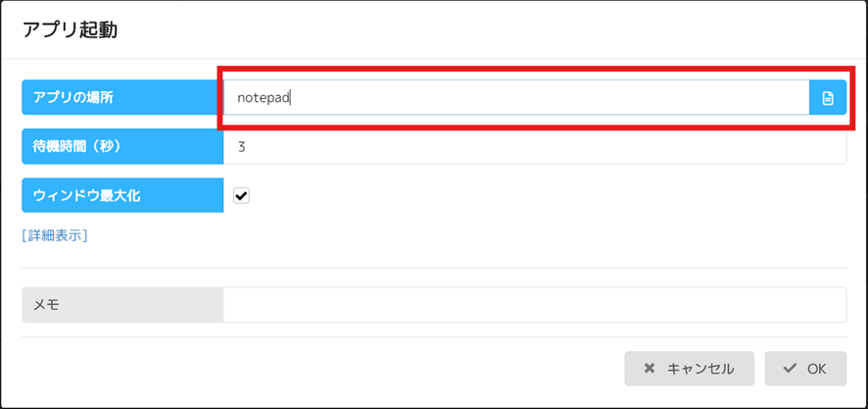The width and height of the screenshot is (868, 409).
Task: Click the grey メモ label
Action: tap(122, 305)
